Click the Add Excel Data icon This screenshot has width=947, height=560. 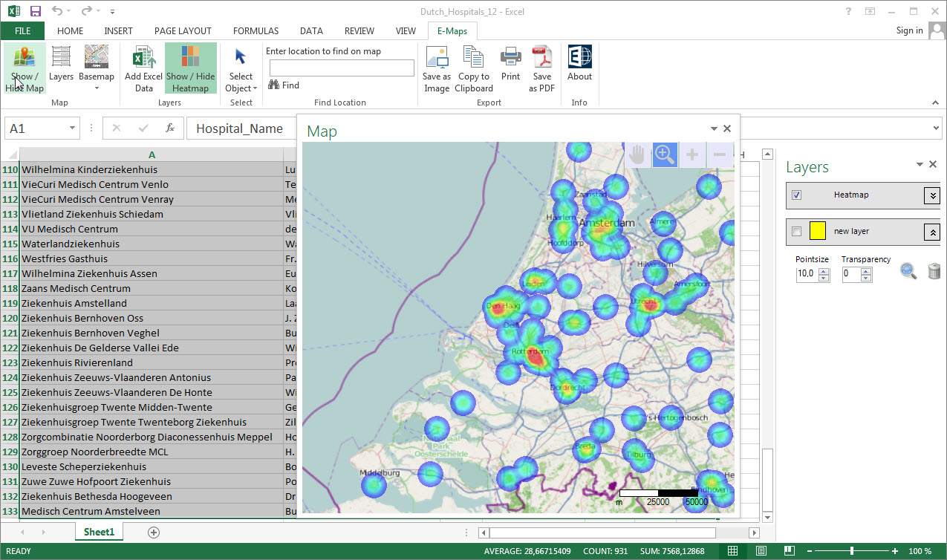143,67
